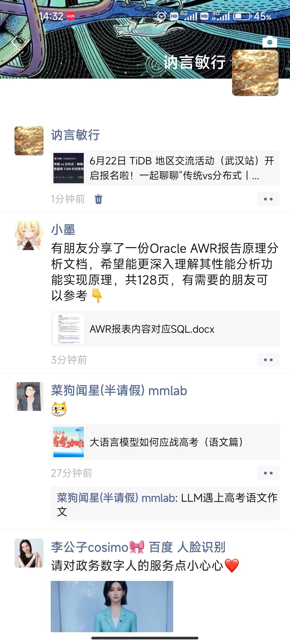Screen dimensions: 290x644
Task: Open the two-dot menu on the TiDB post
Action: 268,199
